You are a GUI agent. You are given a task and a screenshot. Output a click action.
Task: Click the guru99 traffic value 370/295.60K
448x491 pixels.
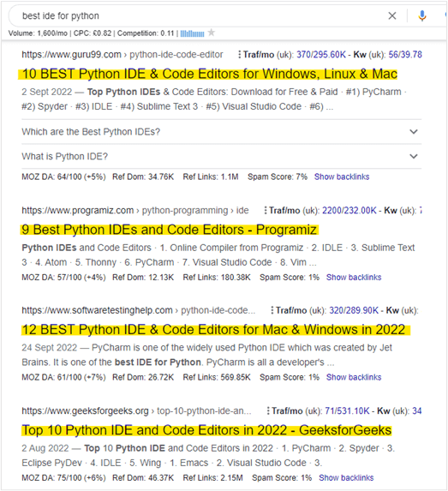(x=321, y=55)
